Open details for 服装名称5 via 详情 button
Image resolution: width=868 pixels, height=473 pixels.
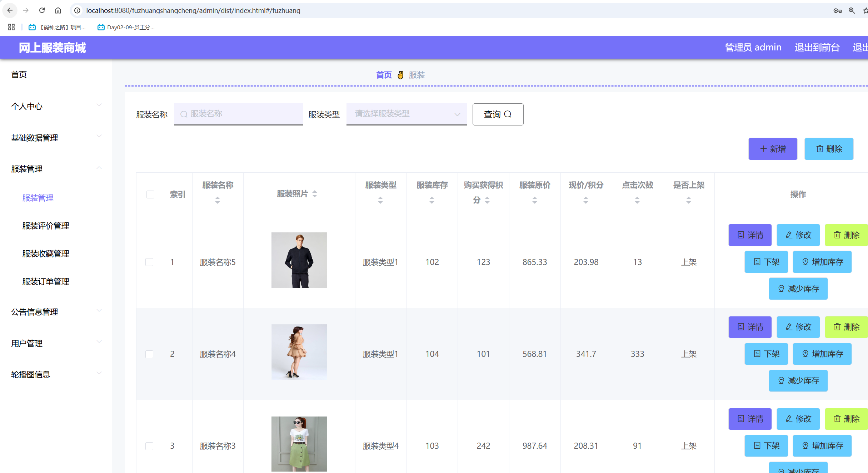[x=750, y=235]
